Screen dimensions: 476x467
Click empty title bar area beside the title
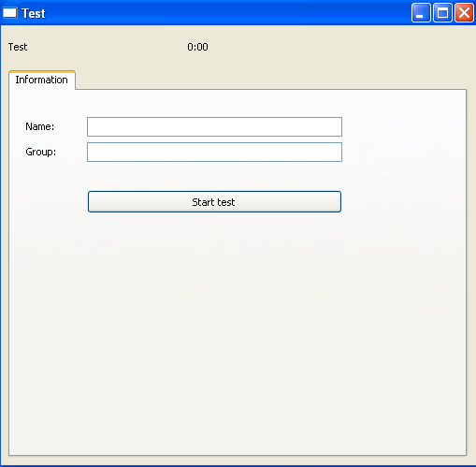tap(227, 13)
